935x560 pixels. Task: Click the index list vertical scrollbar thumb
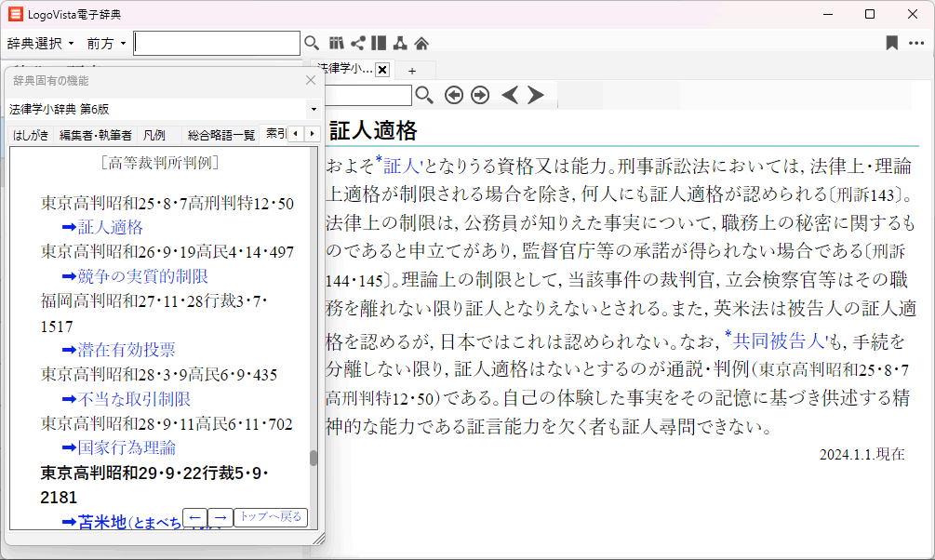(x=314, y=458)
